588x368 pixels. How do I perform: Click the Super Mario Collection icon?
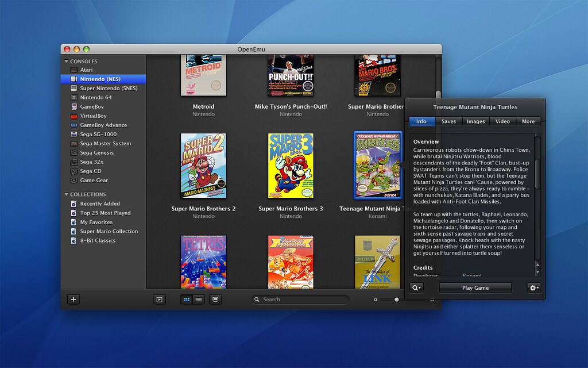pyautogui.click(x=74, y=231)
